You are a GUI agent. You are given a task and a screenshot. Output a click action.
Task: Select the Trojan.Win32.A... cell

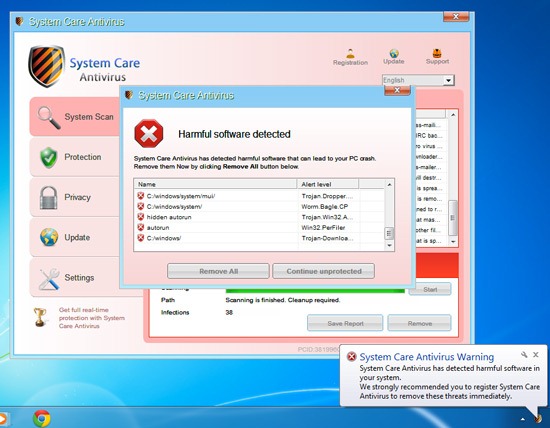328,217
